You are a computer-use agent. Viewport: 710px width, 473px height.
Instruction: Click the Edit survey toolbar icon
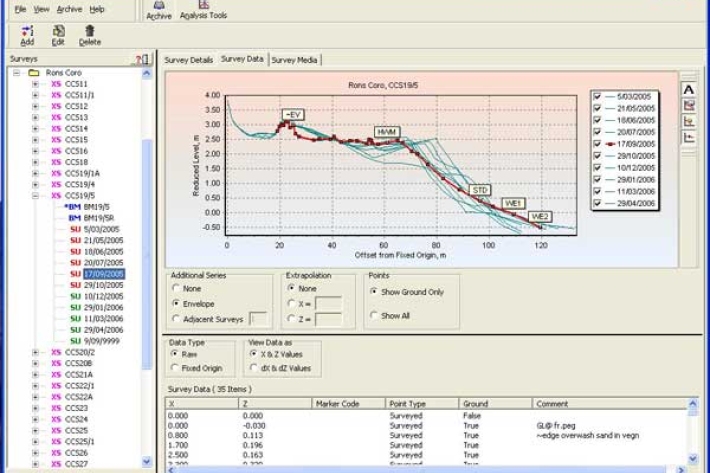(x=58, y=34)
